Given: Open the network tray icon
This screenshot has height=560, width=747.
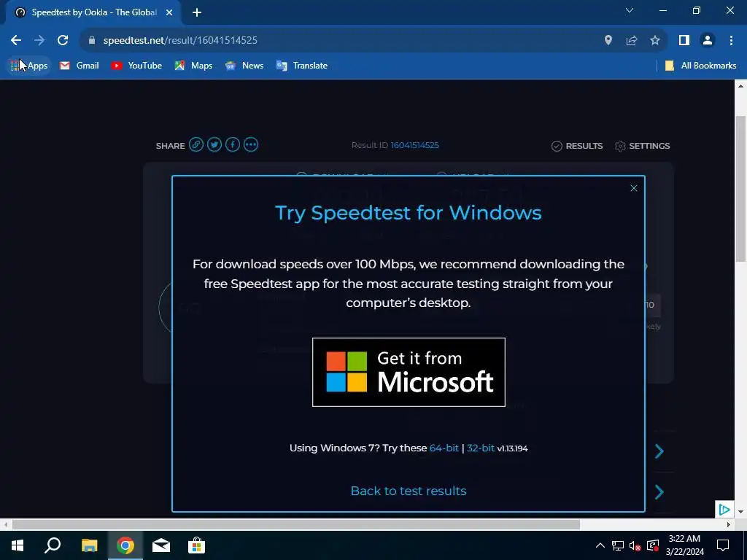Looking at the screenshot, I should click(618, 545).
